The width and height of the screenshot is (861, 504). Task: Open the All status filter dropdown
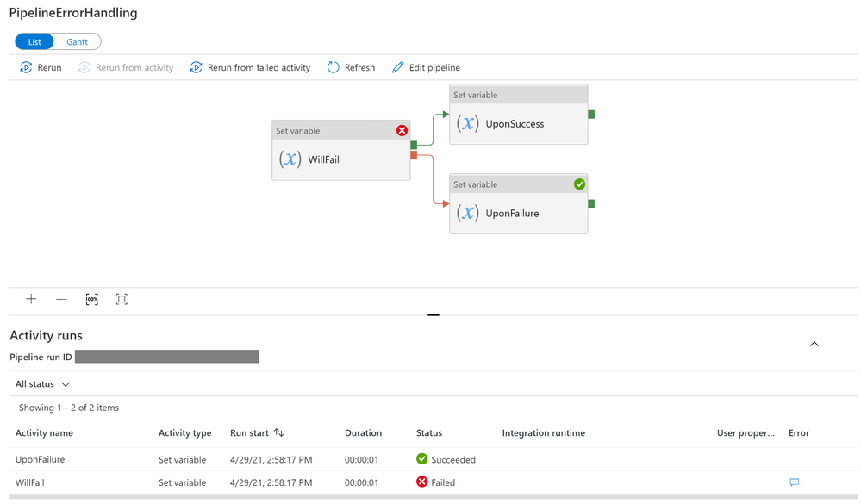[42, 383]
